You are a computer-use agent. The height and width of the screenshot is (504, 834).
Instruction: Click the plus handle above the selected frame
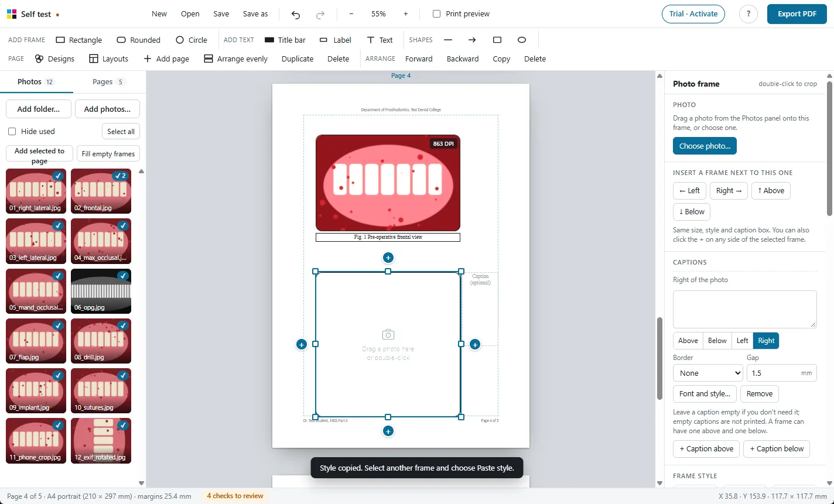tap(388, 258)
